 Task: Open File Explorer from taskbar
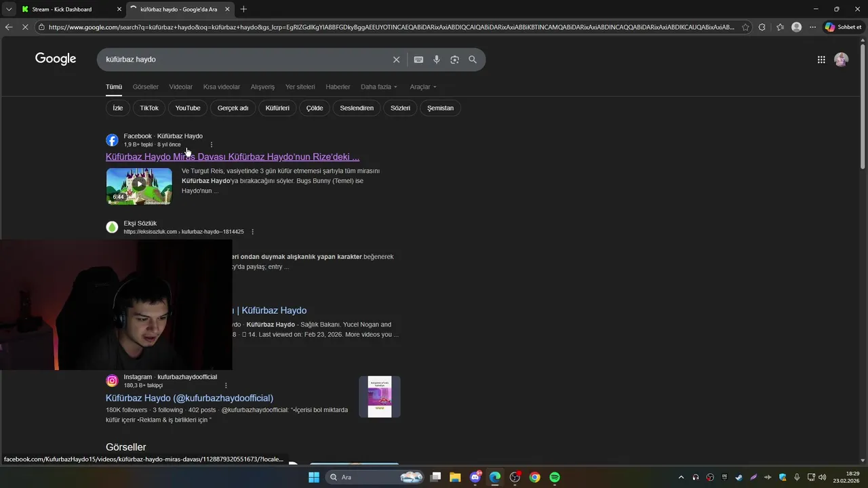[455, 477]
